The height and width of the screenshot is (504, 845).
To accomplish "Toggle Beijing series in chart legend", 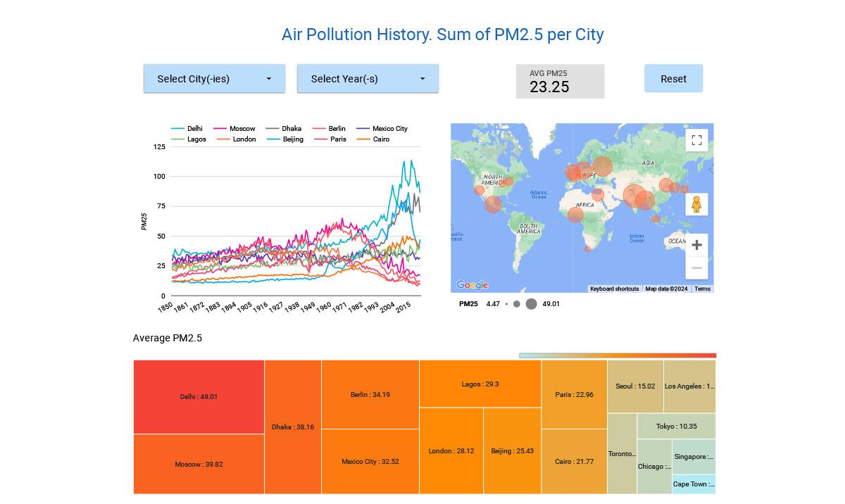I will coord(285,139).
